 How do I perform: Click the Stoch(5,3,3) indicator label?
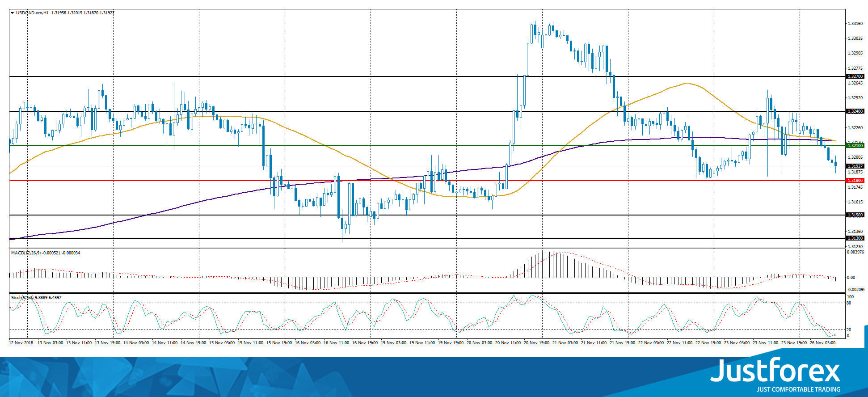(x=22, y=297)
